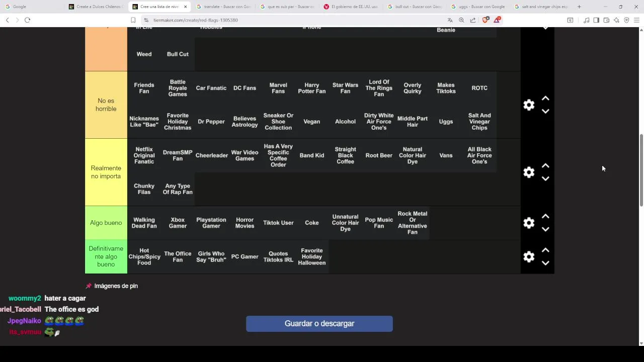Move 'Algo bueno' tier down

tap(545, 229)
